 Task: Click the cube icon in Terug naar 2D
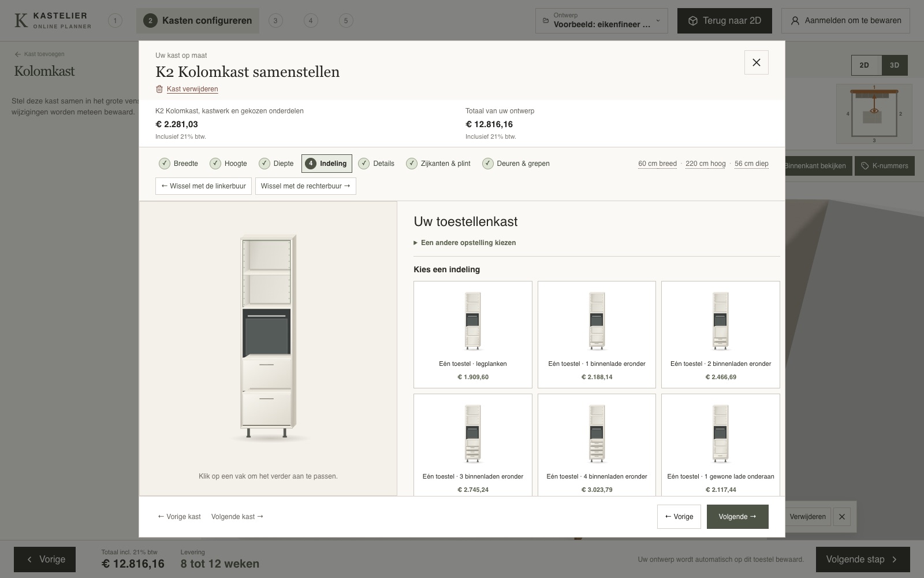pyautogui.click(x=693, y=21)
